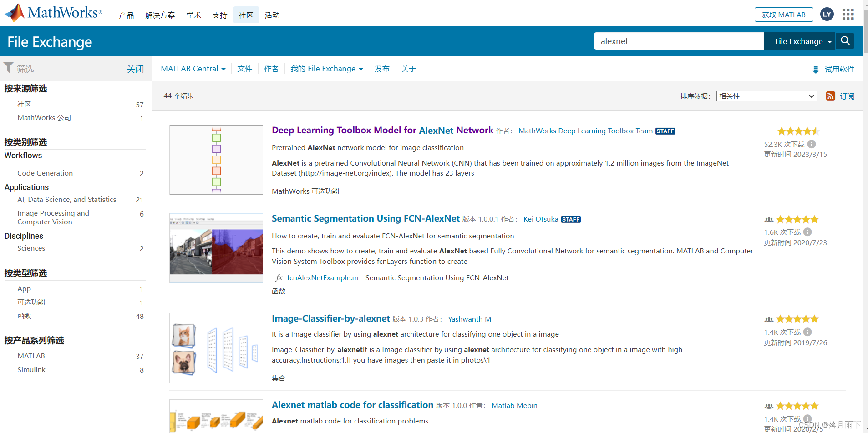Viewport: 868px width, 433px height.
Task: Open the 支持 menu
Action: point(219,15)
